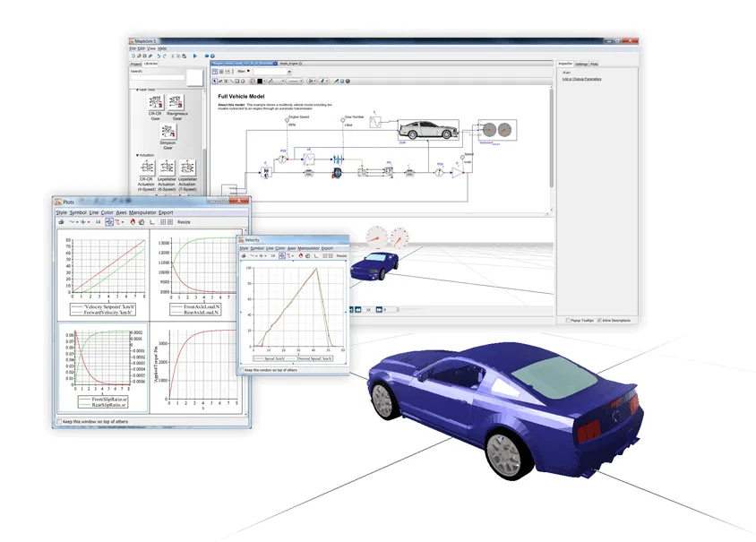This screenshot has height=542, width=756.
Task: Switch to the Settings tab in the Inspector panel
Action: [581, 64]
